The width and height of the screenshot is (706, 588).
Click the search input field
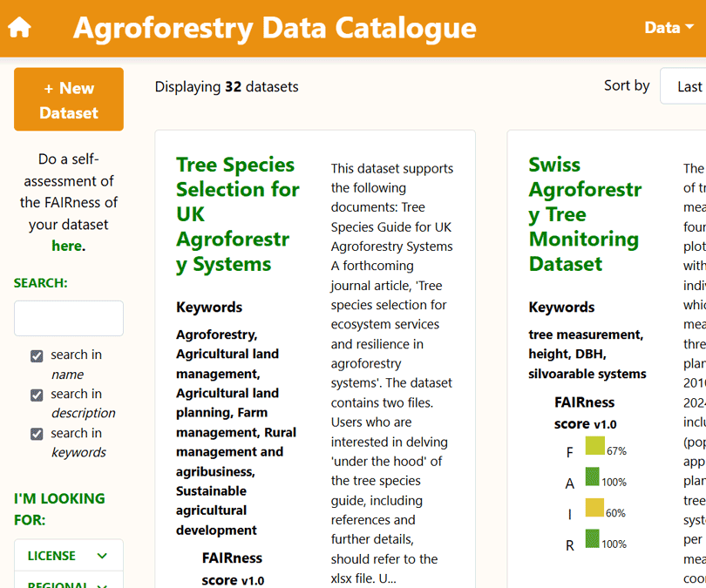pyautogui.click(x=69, y=318)
